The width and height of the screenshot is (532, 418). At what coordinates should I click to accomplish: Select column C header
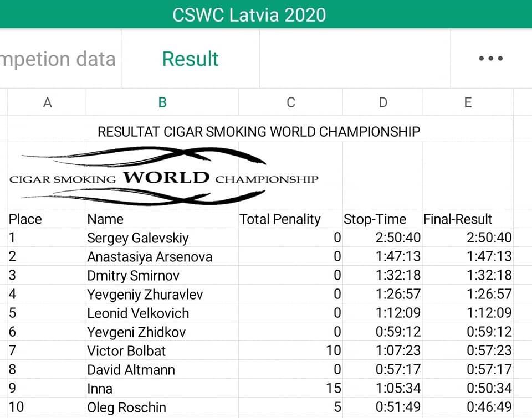tap(291, 102)
